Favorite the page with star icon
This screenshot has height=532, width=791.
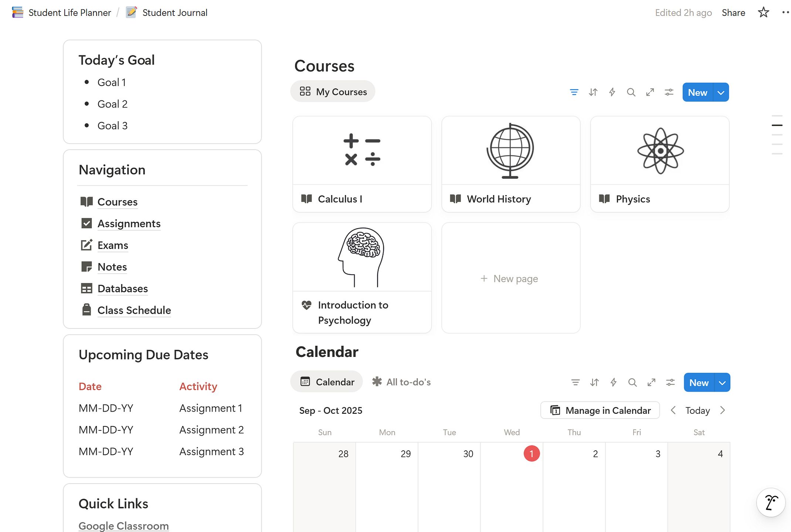pos(763,13)
